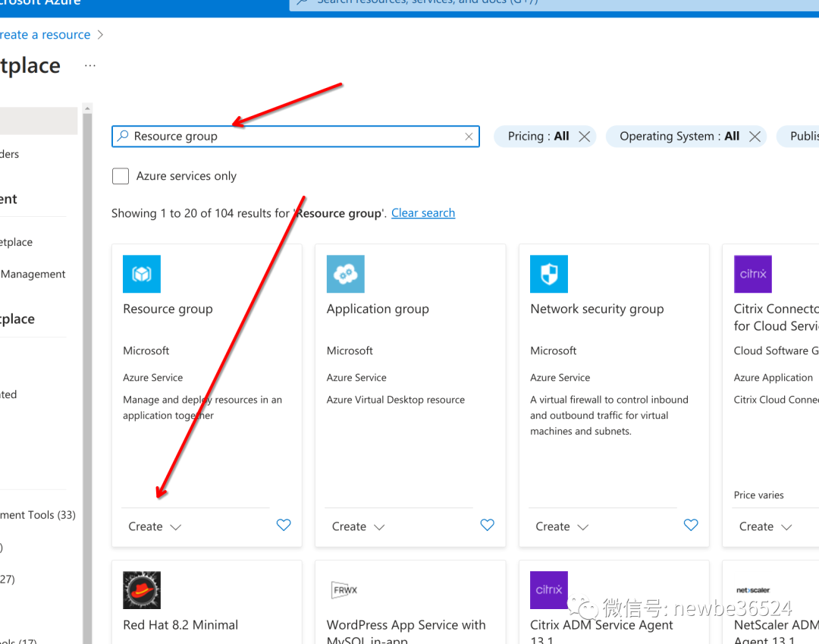The width and height of the screenshot is (819, 644).
Task: Favorite Network security group with heart icon
Action: [691, 525]
